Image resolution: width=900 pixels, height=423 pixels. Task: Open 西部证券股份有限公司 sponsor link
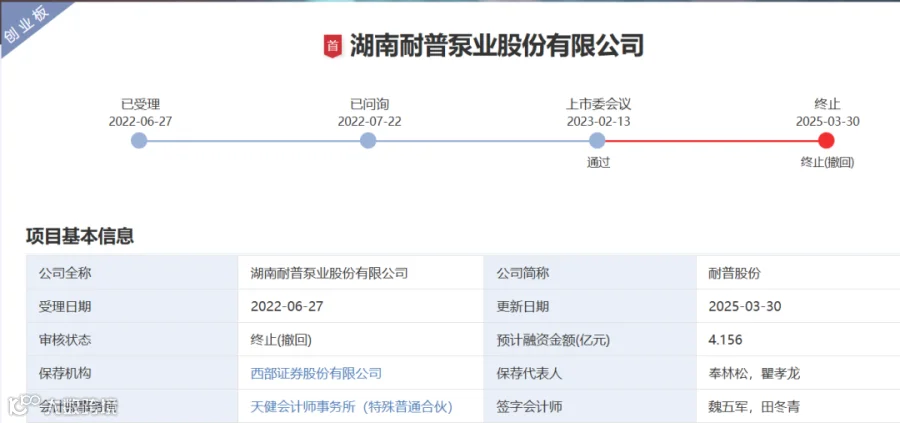[316, 374]
